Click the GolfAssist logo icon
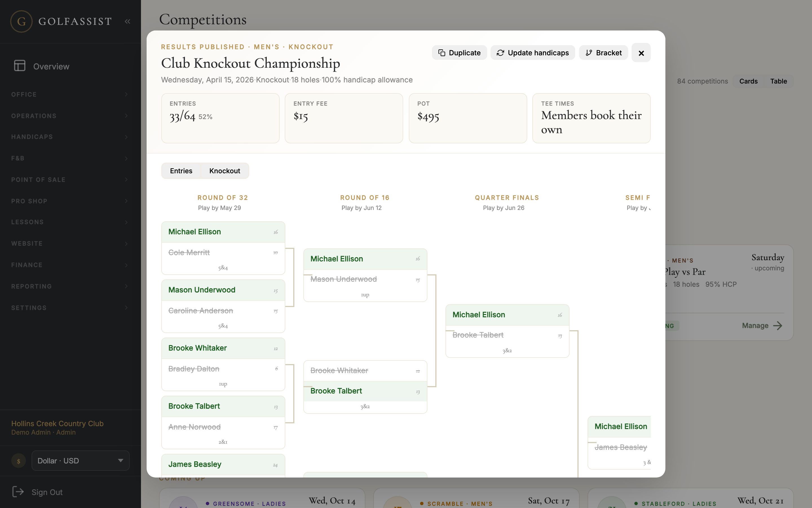 pos(21,21)
